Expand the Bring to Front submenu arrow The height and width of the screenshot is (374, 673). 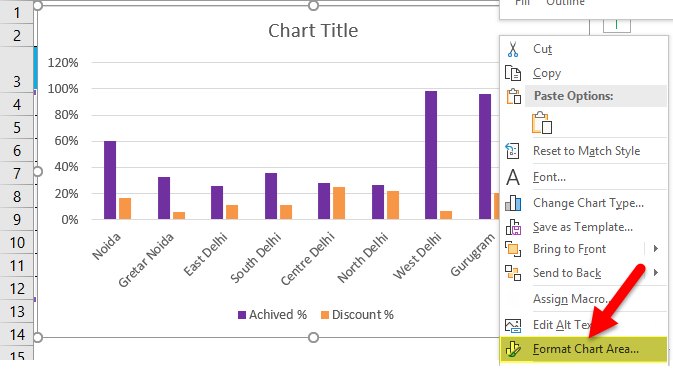point(656,249)
